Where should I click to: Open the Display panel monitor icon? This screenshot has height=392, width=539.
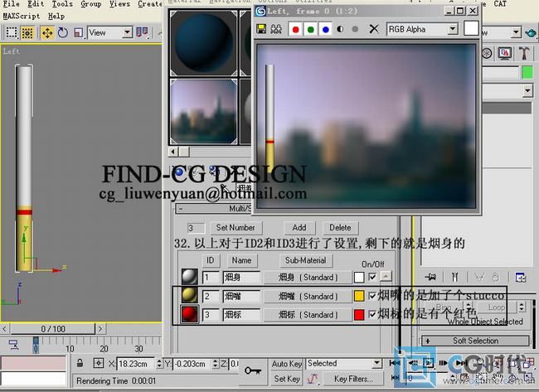tap(505, 53)
